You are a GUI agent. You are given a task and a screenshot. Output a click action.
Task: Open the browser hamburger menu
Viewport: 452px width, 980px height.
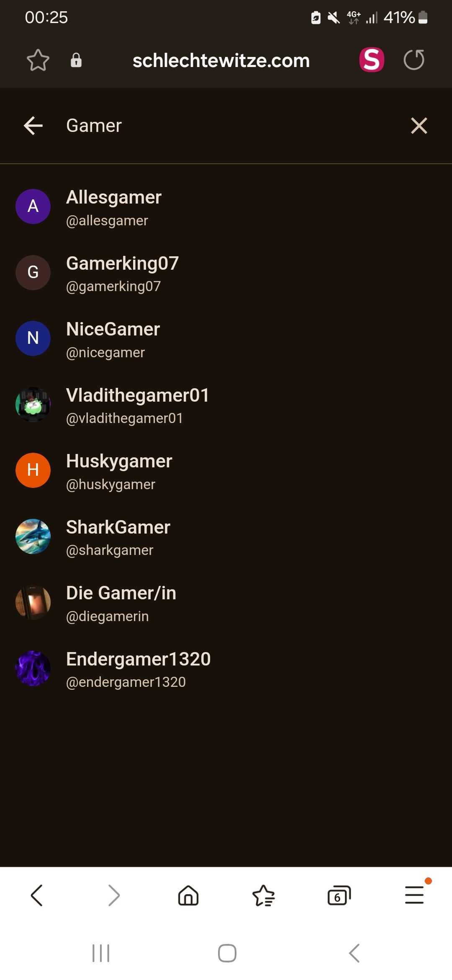(x=415, y=895)
